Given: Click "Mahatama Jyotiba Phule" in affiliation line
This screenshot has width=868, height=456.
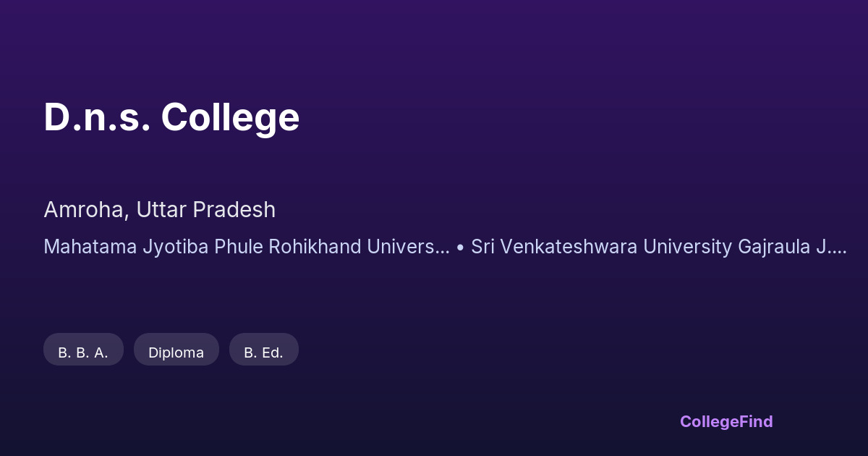Looking at the screenshot, I should coord(153,247).
